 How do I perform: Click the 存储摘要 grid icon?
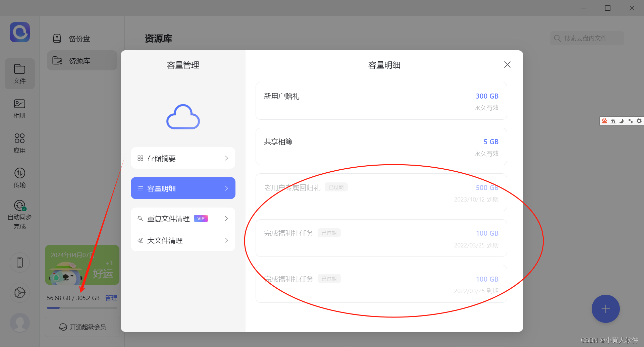(x=141, y=158)
